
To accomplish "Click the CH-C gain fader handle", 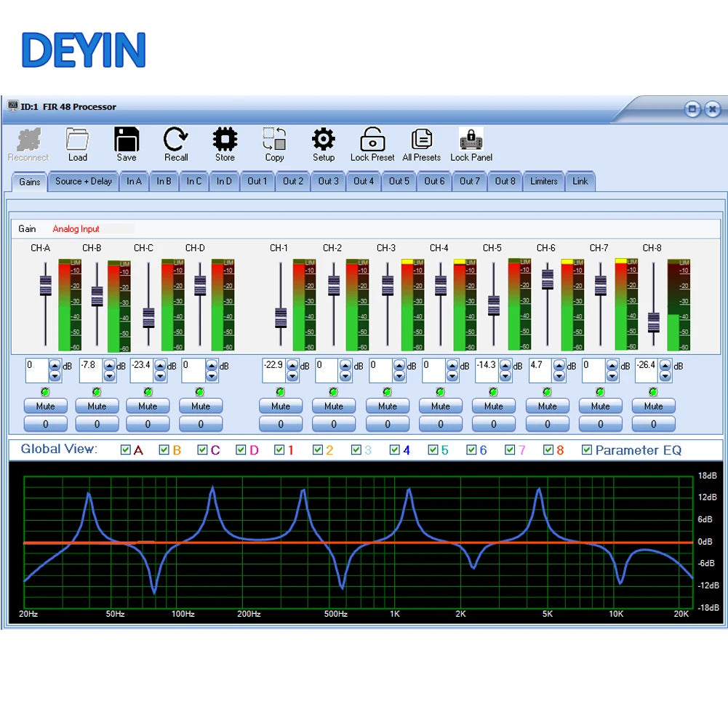I will (x=148, y=317).
